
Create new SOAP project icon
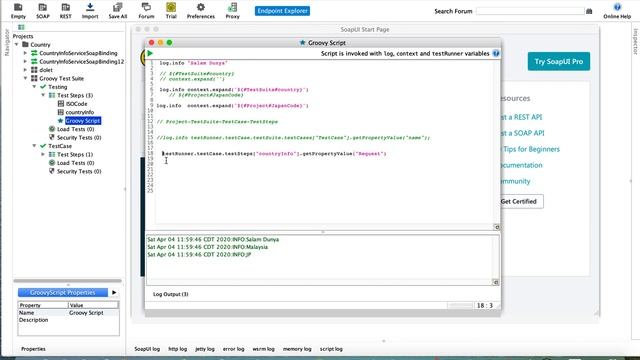[x=42, y=11]
